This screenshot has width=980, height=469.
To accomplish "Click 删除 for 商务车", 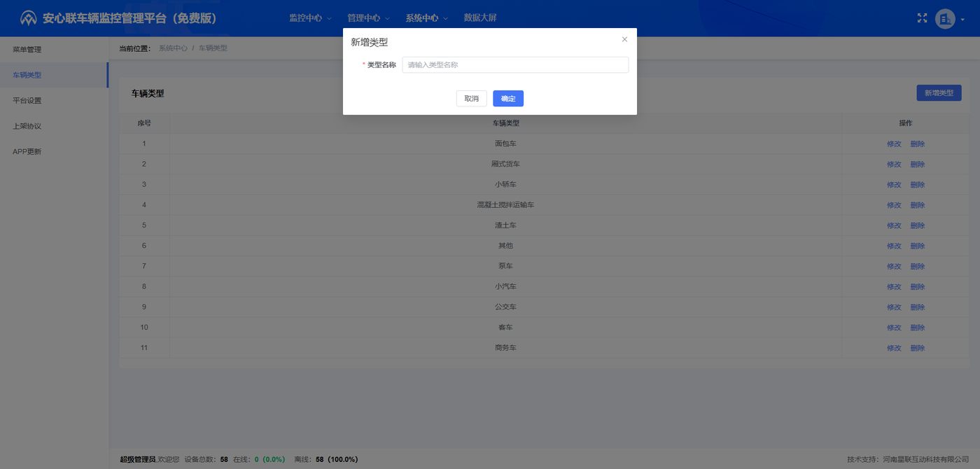I will [x=918, y=348].
